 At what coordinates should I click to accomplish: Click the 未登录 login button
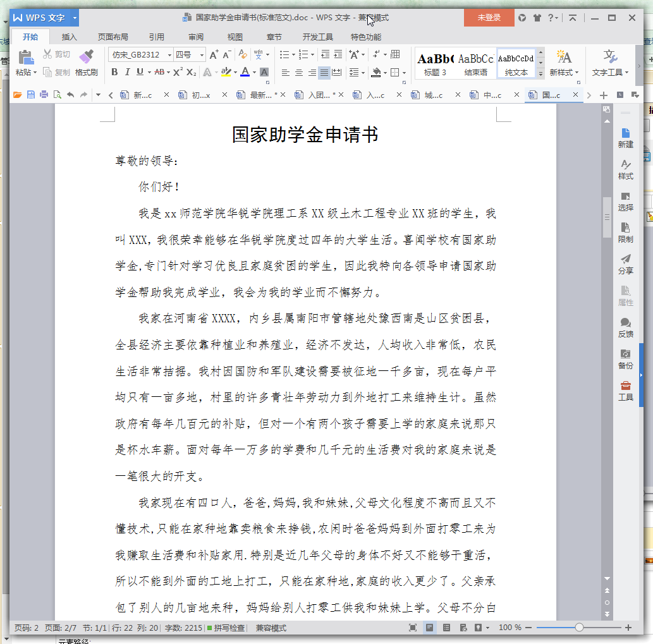[489, 18]
